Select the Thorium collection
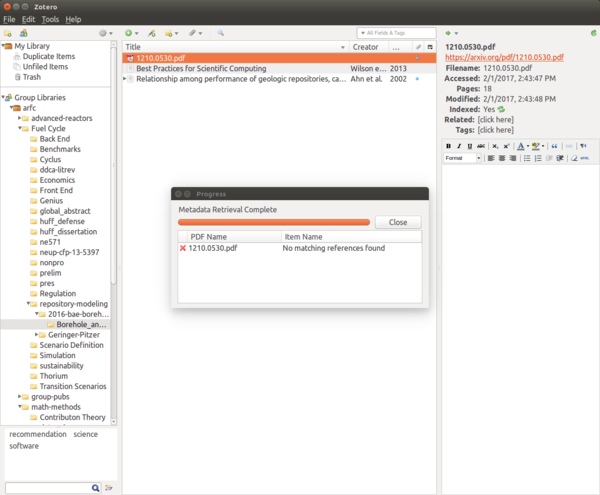The height and width of the screenshot is (495, 600). coord(54,376)
